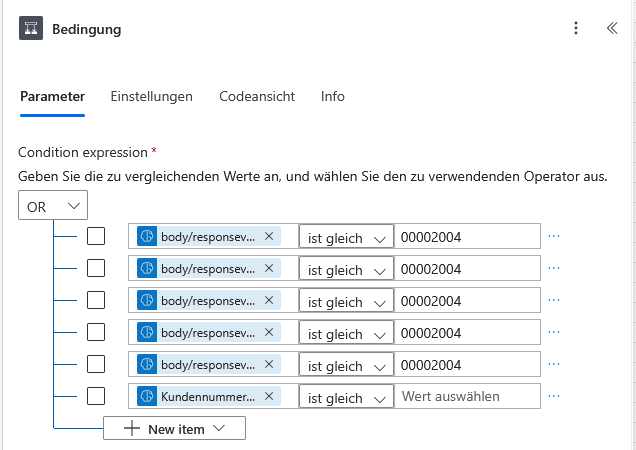The image size is (636, 450).
Task: Remove dynamic token in second condition row
Action: [x=269, y=268]
